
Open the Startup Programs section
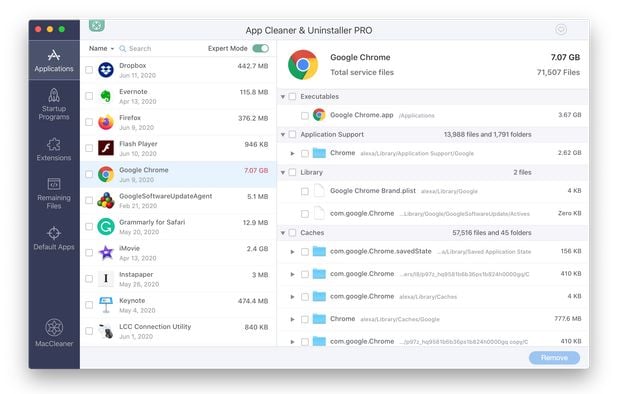point(54,104)
